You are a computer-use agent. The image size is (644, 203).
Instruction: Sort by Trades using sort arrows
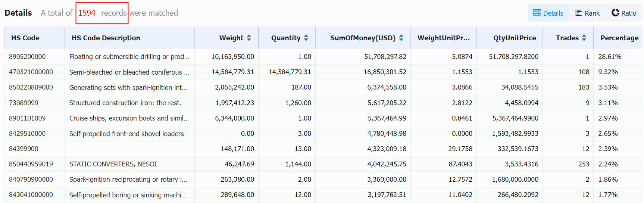pyautogui.click(x=584, y=38)
